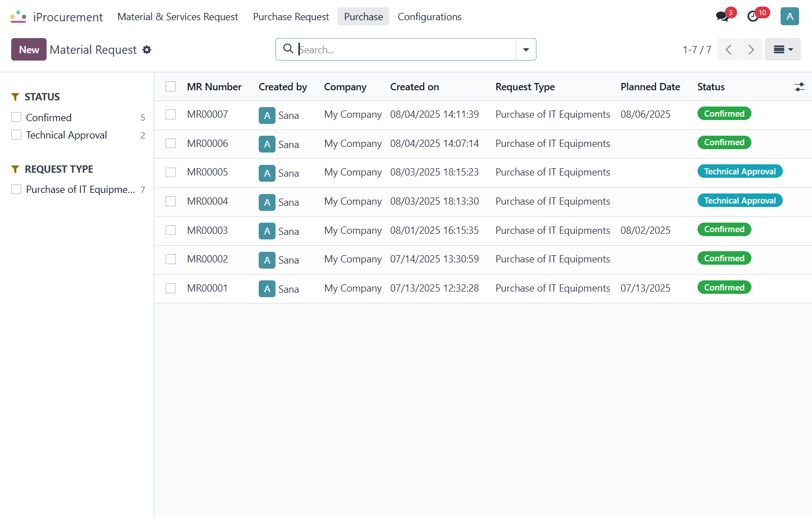Click Sana's avatar in the MR00007 row

tap(267, 116)
